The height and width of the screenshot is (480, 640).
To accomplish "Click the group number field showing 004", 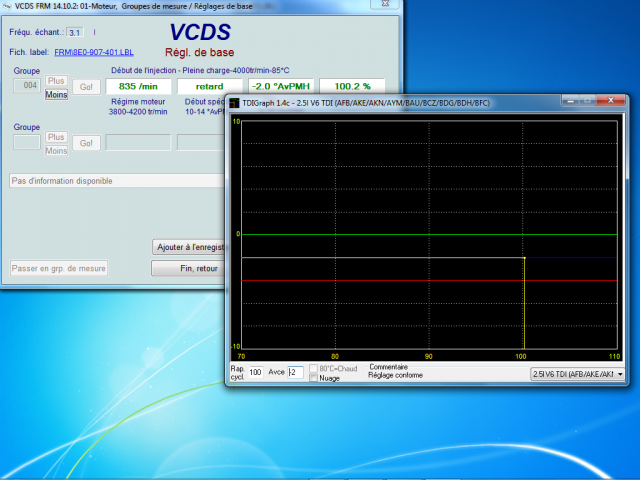I will tap(27, 85).
